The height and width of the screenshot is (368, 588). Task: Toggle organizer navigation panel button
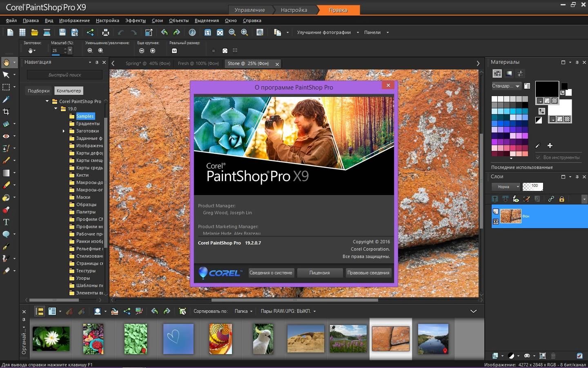pyautogui.click(x=40, y=311)
